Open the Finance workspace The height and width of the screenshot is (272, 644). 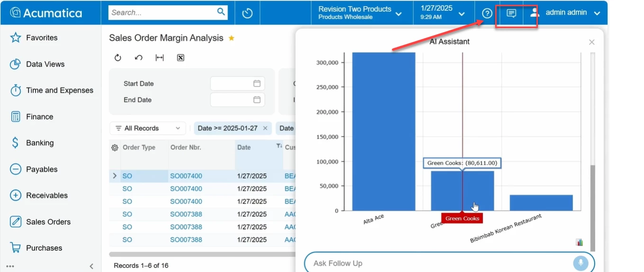point(40,117)
